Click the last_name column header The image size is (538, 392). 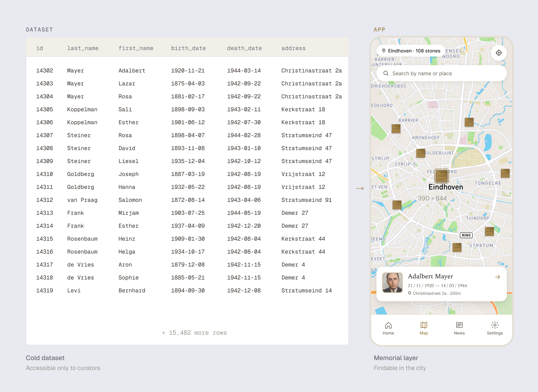[83, 48]
